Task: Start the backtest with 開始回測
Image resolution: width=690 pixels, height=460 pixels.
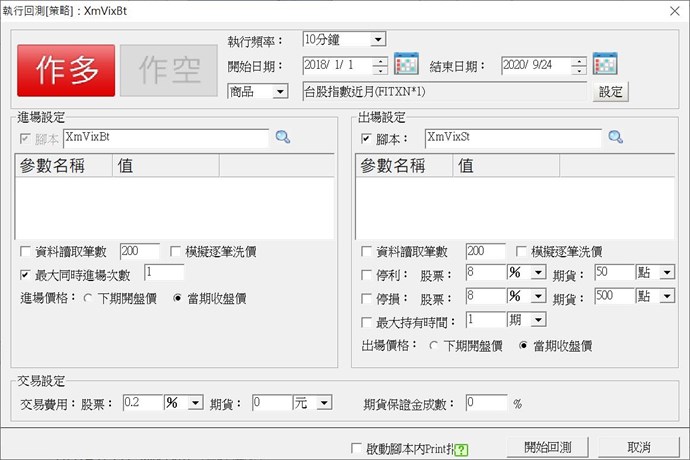Action: tap(546, 447)
